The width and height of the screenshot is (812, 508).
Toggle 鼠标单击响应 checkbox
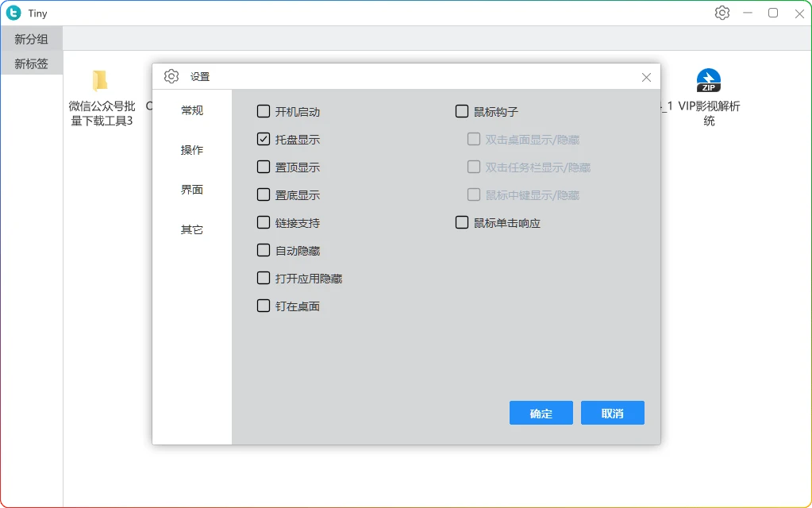[462, 223]
